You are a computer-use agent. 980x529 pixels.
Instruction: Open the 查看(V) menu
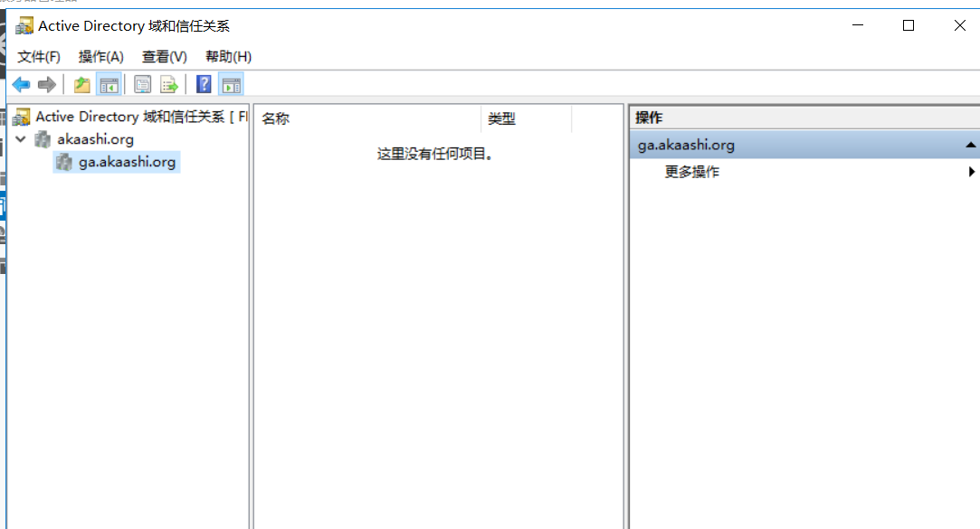(x=165, y=57)
